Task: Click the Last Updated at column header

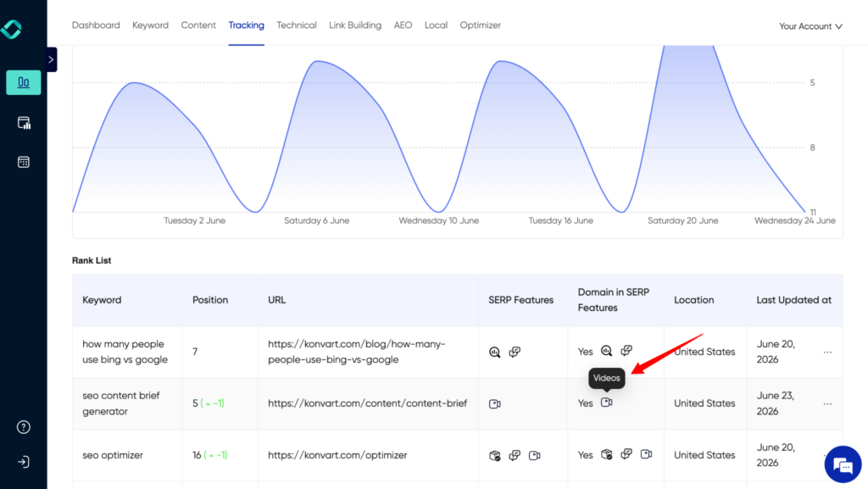Action: (793, 300)
